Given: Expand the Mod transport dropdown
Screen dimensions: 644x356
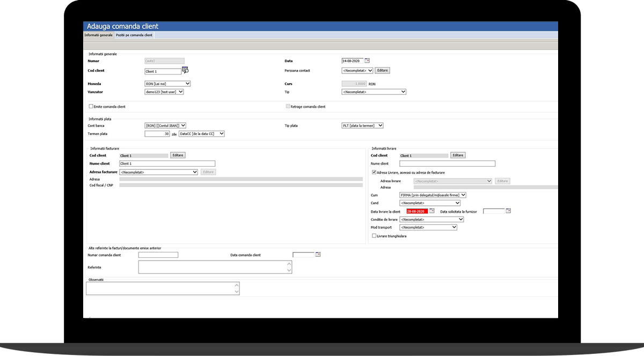Looking at the screenshot, I should (x=428, y=227).
